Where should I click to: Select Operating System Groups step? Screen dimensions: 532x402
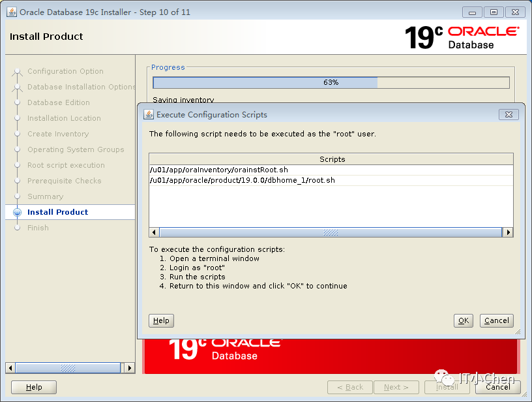76,149
